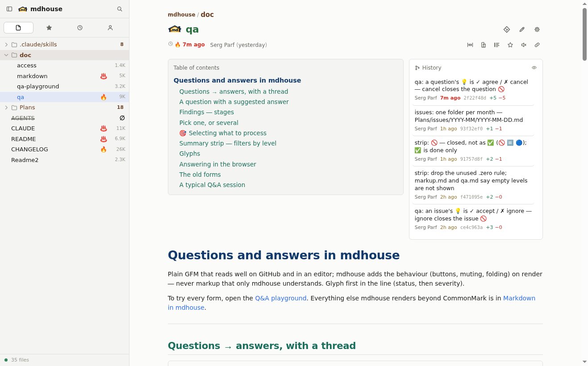The height and width of the screenshot is (366, 588).
Task: Switch to the People tab
Action: (x=110, y=28)
